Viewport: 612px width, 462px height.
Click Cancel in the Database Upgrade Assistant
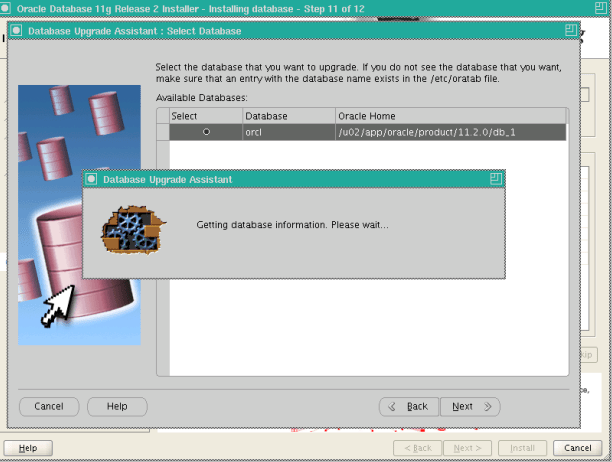coord(49,407)
